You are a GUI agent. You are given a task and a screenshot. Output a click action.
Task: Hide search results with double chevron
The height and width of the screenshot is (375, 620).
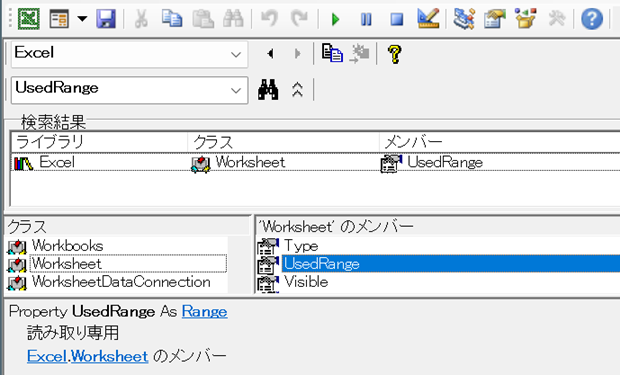coord(297,90)
